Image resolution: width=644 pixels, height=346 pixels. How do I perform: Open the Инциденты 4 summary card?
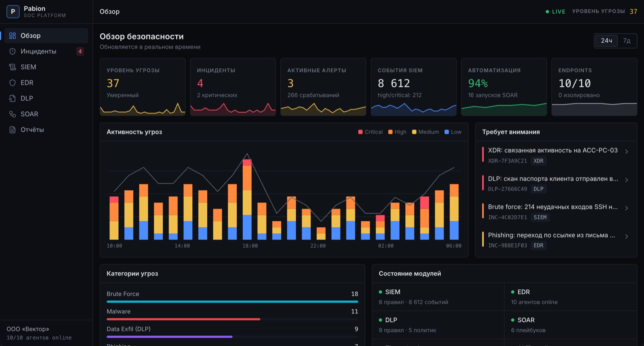233,87
